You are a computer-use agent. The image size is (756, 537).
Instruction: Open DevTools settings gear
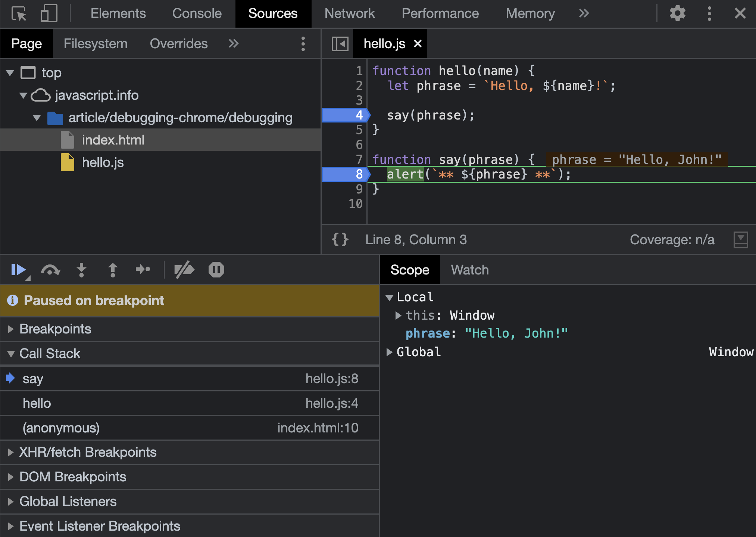click(x=677, y=14)
